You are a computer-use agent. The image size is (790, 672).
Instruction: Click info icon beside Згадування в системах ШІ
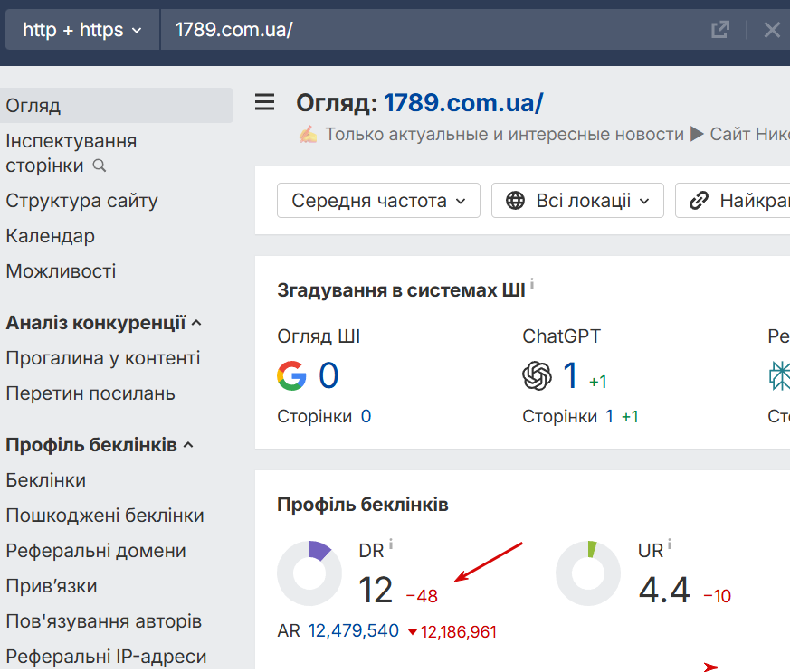(x=531, y=284)
